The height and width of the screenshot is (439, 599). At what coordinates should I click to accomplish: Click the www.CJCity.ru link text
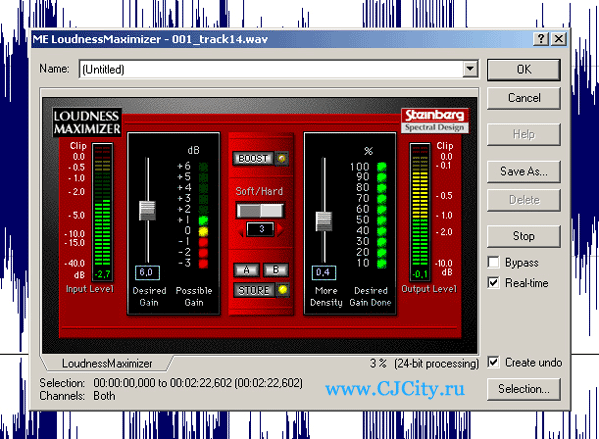point(395,389)
